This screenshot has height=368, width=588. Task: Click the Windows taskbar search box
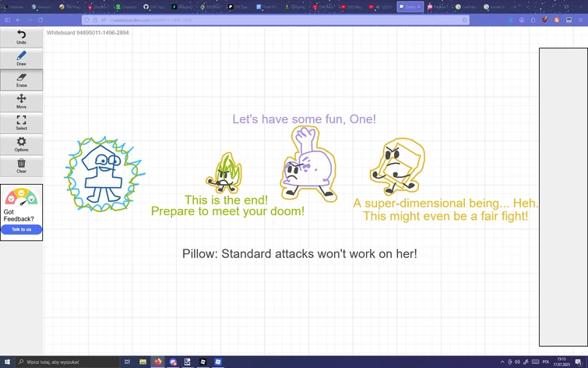pyautogui.click(x=67, y=362)
